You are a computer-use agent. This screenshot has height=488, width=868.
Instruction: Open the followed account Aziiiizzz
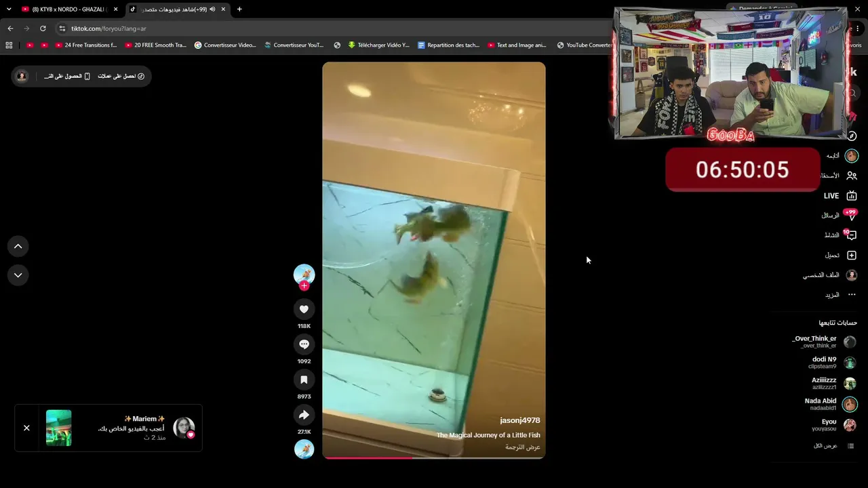tap(833, 384)
